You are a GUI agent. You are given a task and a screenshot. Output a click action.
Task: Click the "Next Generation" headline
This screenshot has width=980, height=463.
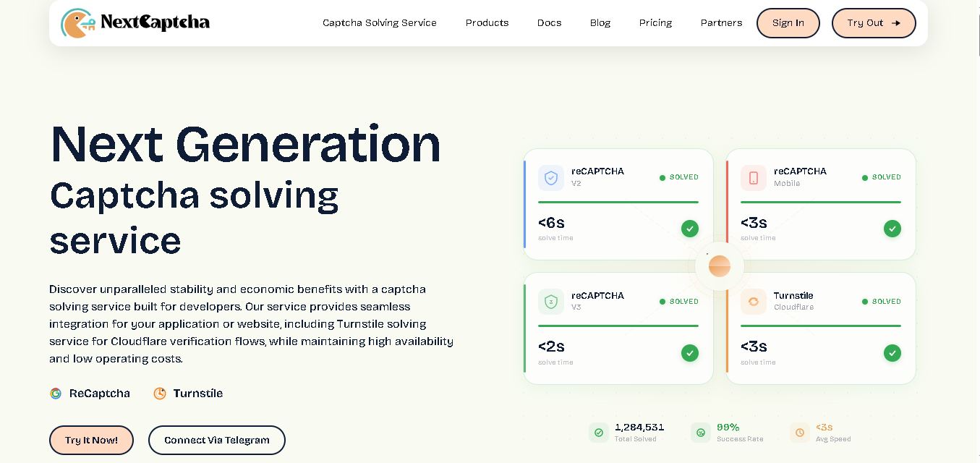pyautogui.click(x=245, y=144)
